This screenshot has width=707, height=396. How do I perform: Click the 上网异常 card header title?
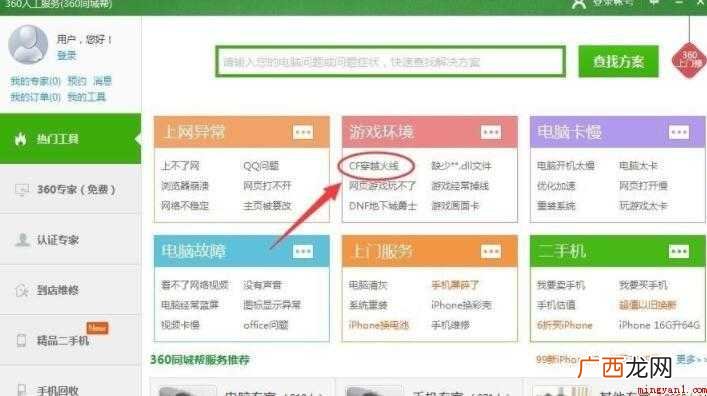[x=193, y=132]
